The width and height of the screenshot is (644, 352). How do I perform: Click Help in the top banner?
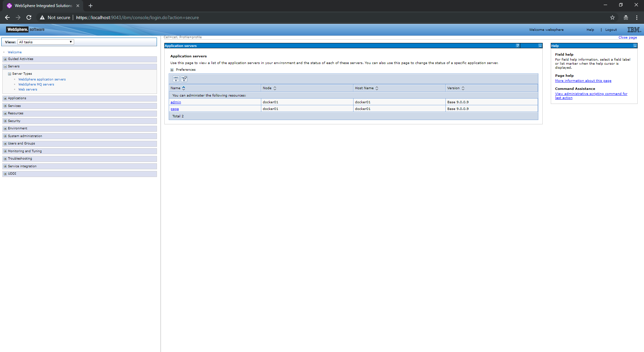click(590, 30)
